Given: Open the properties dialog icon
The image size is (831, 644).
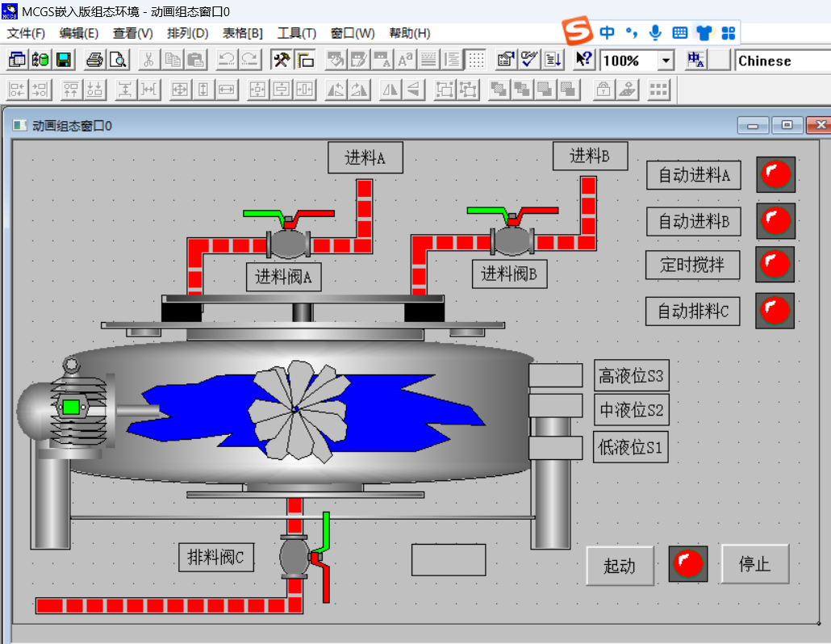Looking at the screenshot, I should pyautogui.click(x=506, y=60).
